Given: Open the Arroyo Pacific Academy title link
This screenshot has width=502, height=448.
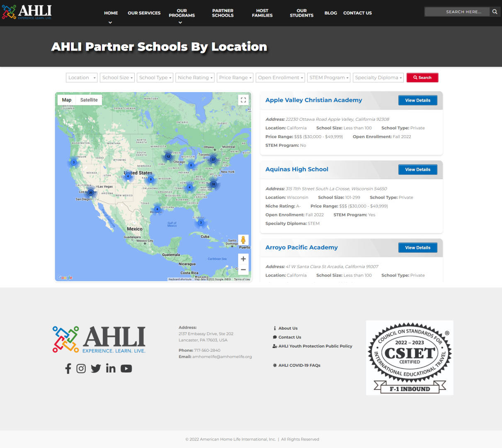Looking at the screenshot, I should [302, 247].
